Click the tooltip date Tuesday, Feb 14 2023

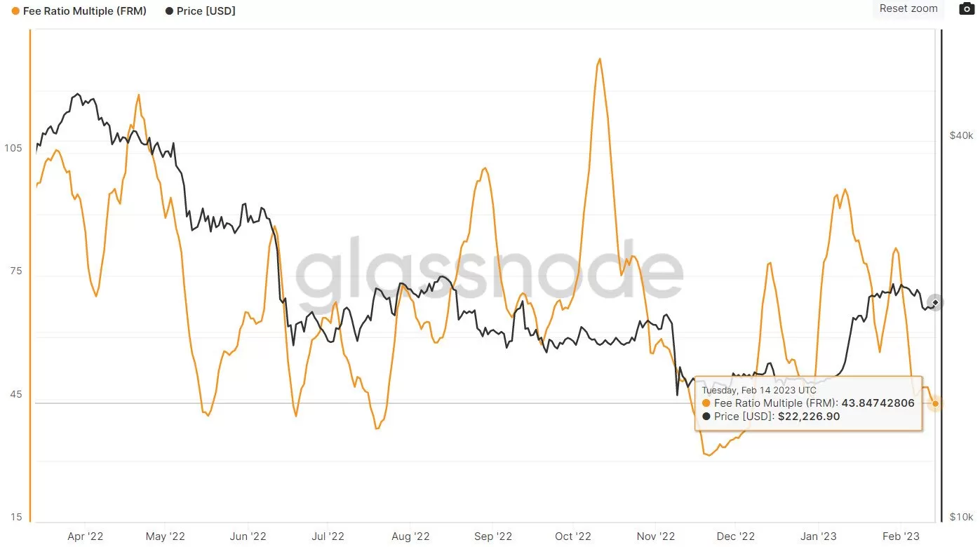pos(759,389)
